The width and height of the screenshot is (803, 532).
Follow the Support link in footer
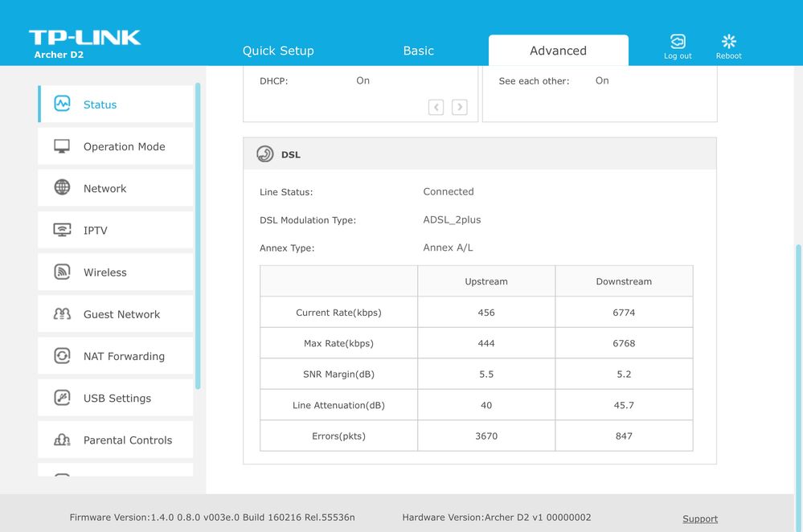(x=700, y=518)
